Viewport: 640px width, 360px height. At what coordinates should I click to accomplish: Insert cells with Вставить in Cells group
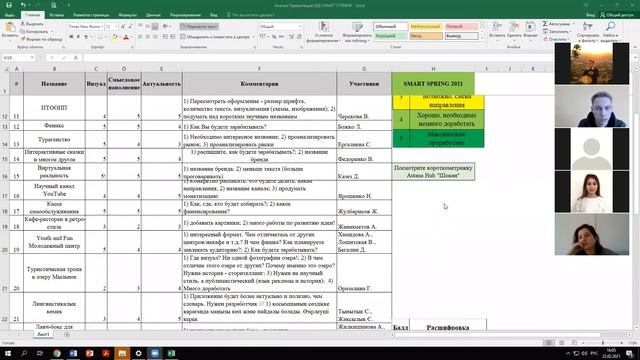coord(497,30)
